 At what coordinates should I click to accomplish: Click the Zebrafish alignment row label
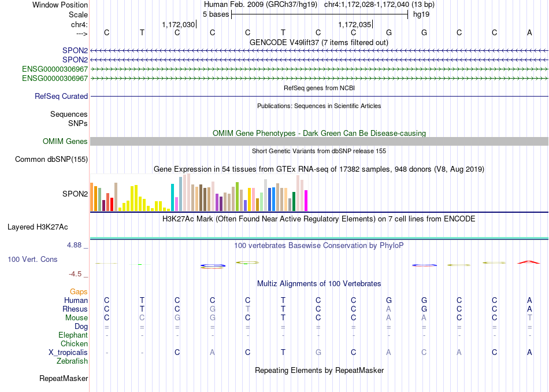72,361
